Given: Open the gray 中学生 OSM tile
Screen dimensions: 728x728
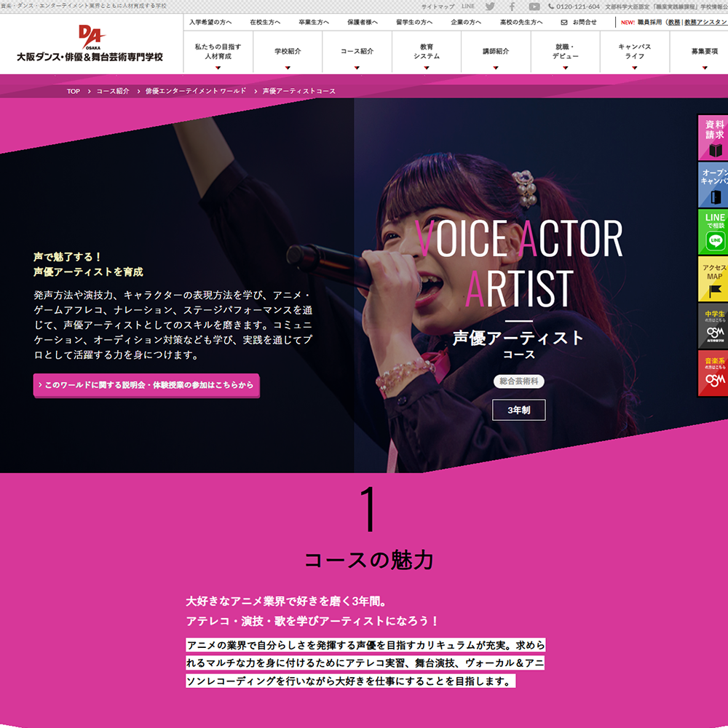Looking at the screenshot, I should point(713,326).
